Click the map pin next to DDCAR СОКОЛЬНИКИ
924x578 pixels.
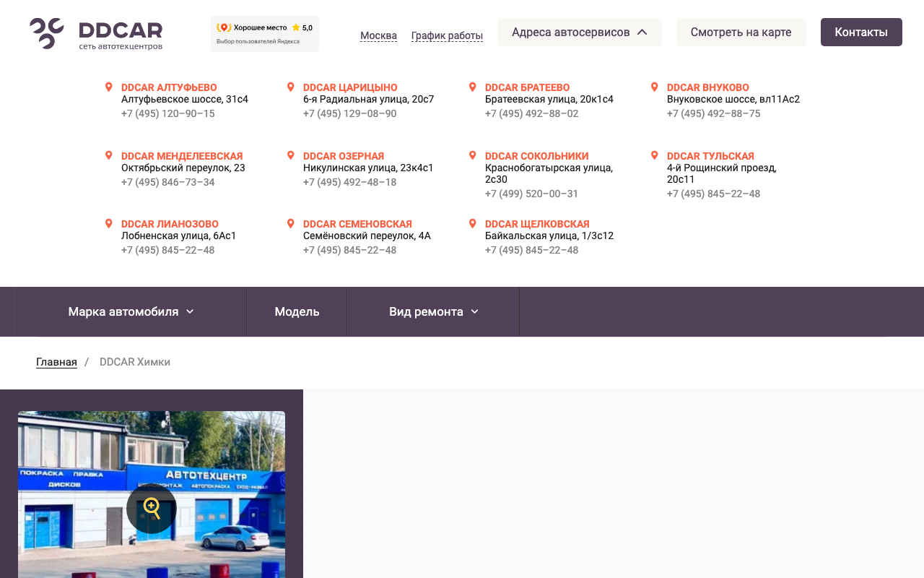point(473,156)
